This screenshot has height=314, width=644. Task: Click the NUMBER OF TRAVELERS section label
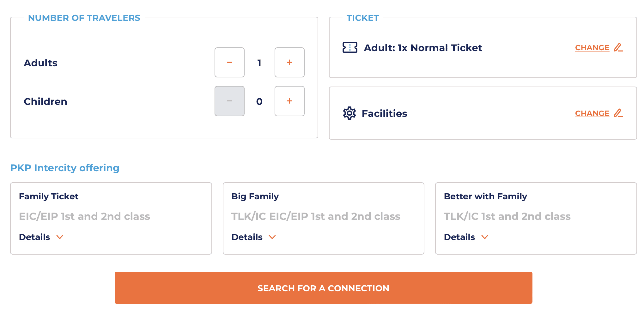tap(84, 18)
